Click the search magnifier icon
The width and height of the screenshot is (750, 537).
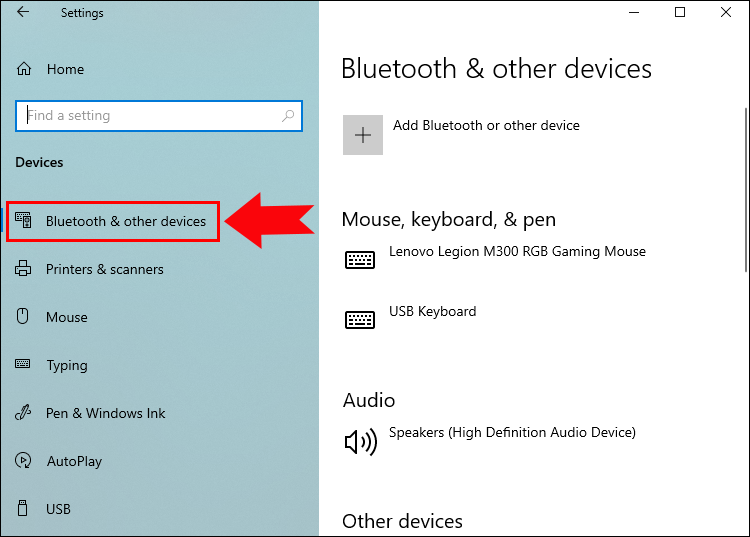289,116
